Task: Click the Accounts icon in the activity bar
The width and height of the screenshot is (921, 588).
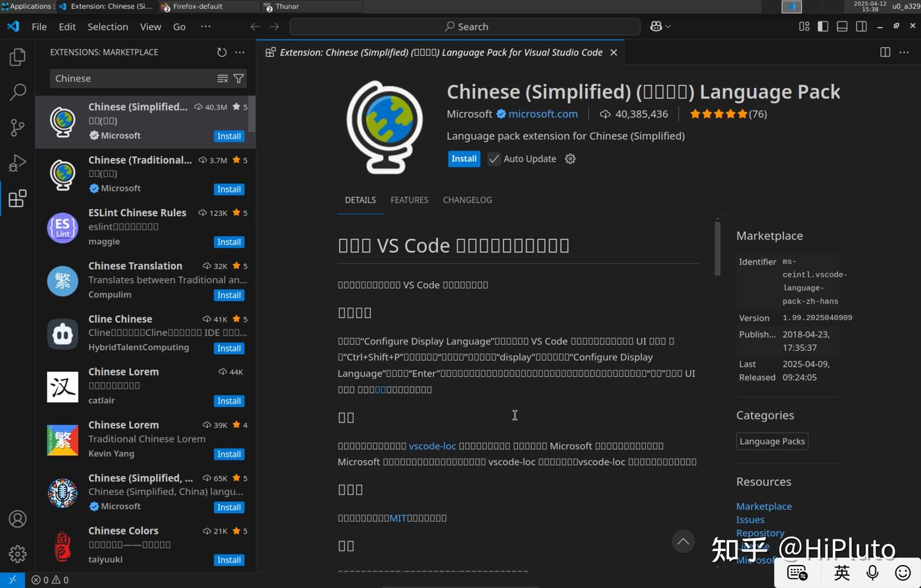Action: point(17,519)
